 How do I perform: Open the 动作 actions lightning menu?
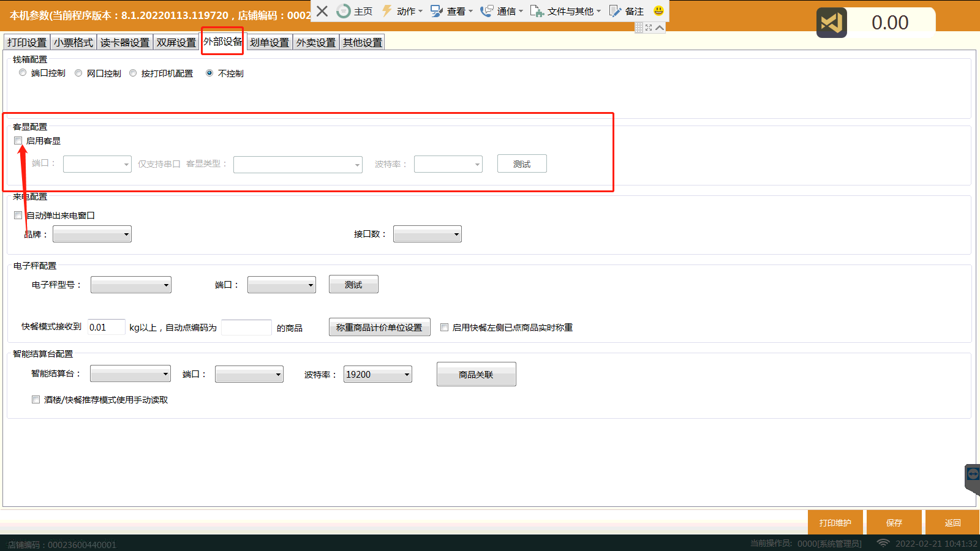(402, 11)
